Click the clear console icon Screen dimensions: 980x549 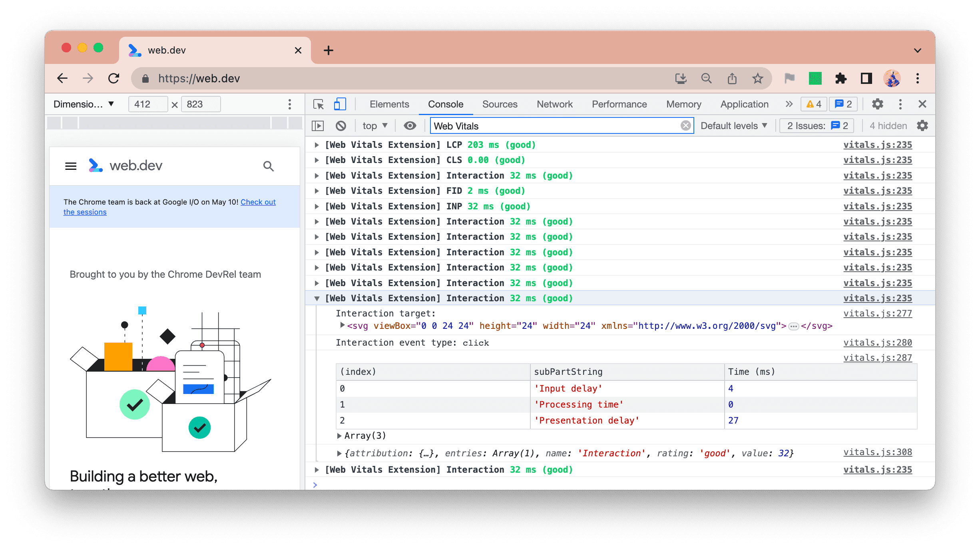point(341,126)
